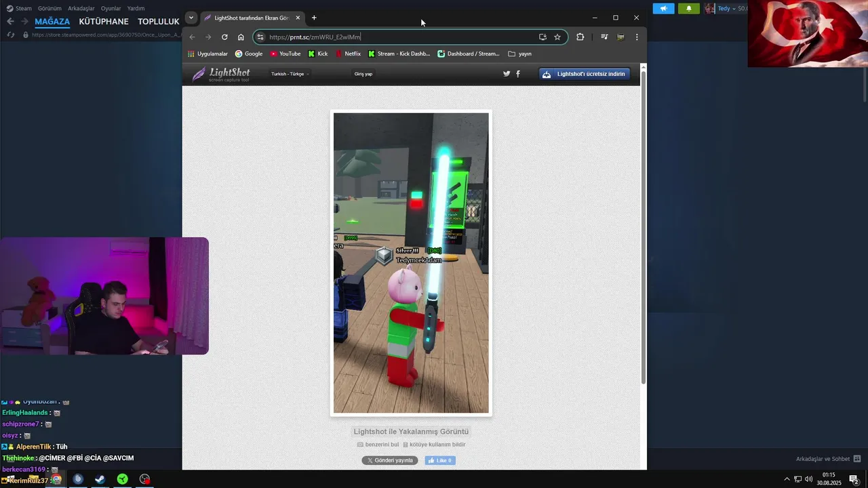Click the LightShot logo
This screenshot has width=868, height=488.
coord(221,74)
